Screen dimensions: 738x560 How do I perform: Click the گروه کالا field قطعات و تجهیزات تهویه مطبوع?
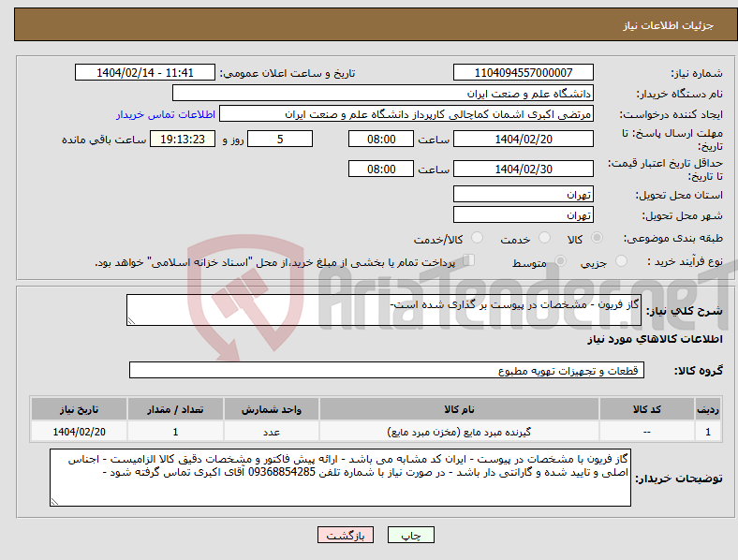pyautogui.click(x=387, y=370)
